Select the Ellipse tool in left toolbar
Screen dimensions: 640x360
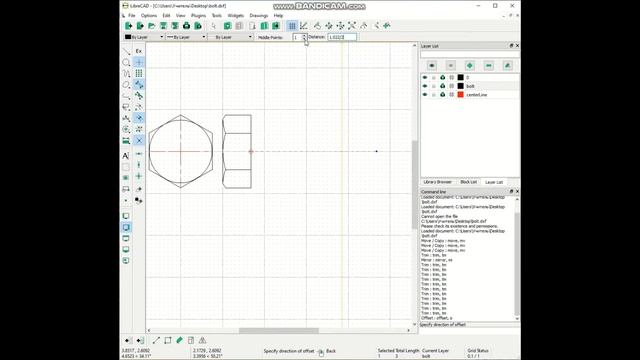[126, 85]
